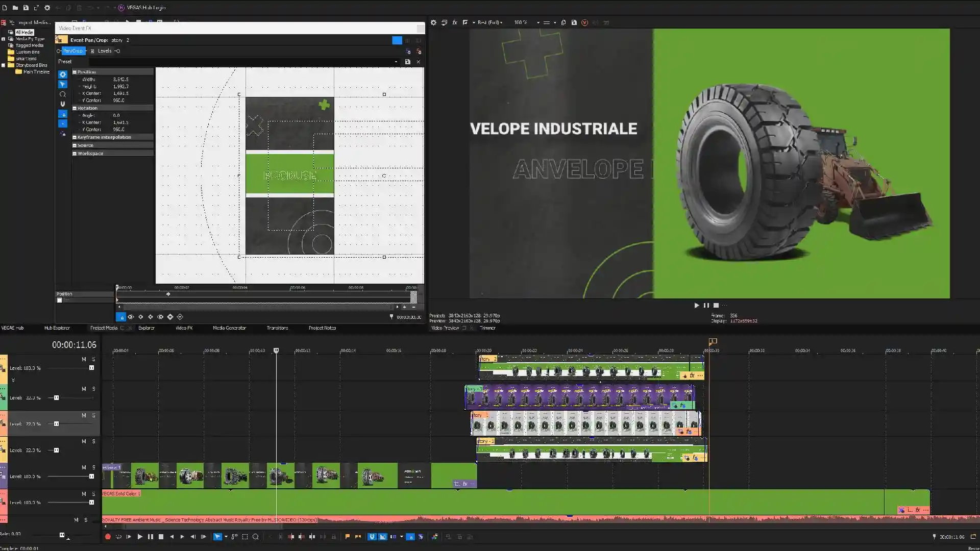980x551 pixels.
Task: Expand the Source section
Action: [75, 145]
